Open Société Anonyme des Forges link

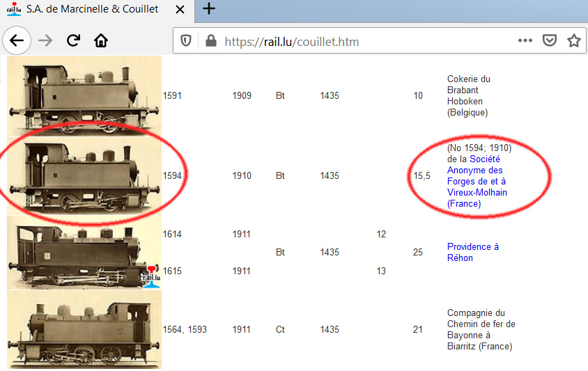coord(477,182)
